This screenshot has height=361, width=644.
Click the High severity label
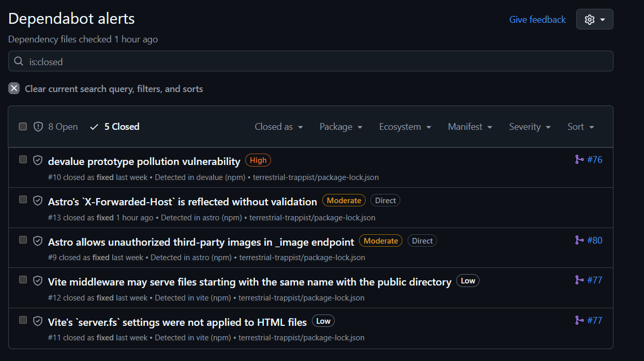point(258,160)
